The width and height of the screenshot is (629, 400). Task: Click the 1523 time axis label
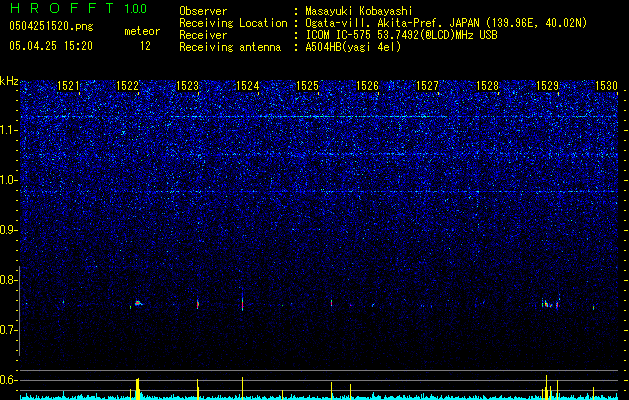tap(187, 85)
